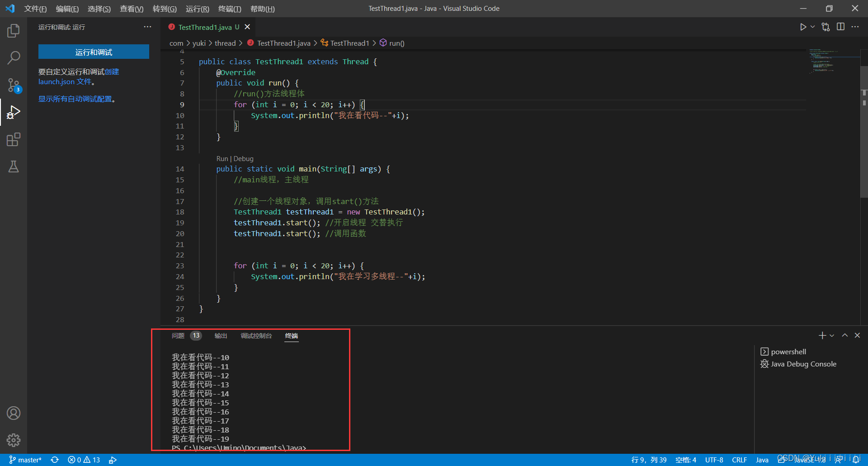868x466 pixels.
Task: Switch to the 调试控制台 panel tab
Action: 256,335
